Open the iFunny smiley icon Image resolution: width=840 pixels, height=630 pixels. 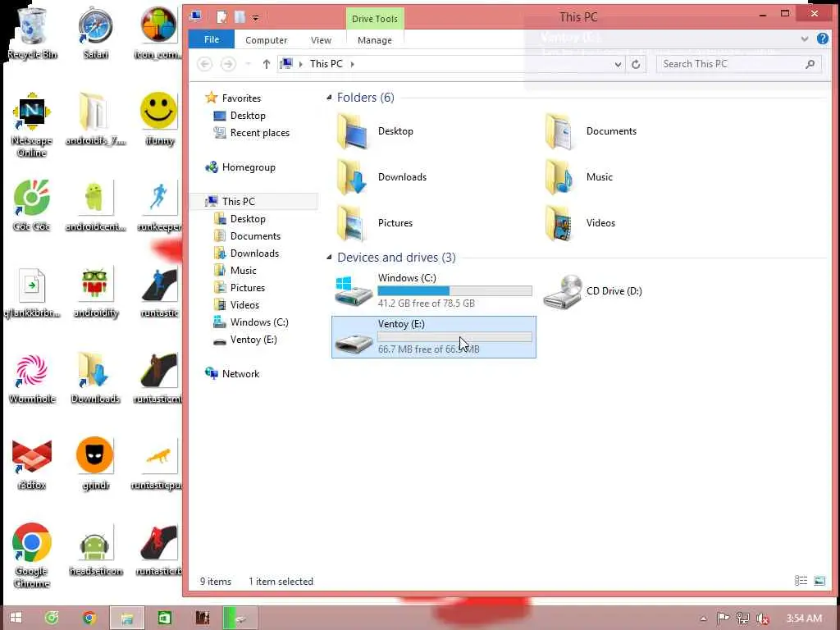click(x=159, y=119)
